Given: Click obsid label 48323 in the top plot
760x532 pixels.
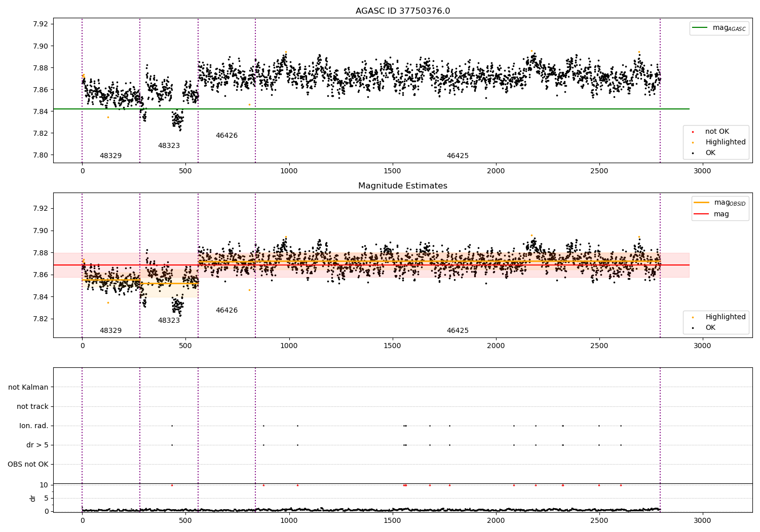Looking at the screenshot, I should 169,146.
